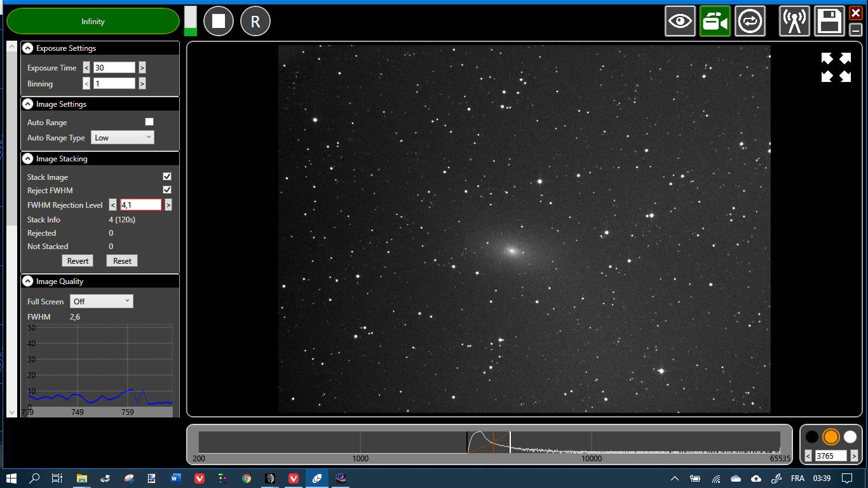868x488 pixels.
Task: Stop the capture with the square button
Action: [219, 22]
